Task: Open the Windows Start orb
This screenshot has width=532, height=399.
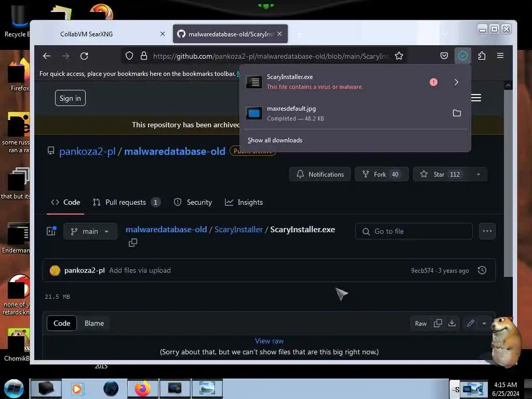Action: pyautogui.click(x=14, y=389)
